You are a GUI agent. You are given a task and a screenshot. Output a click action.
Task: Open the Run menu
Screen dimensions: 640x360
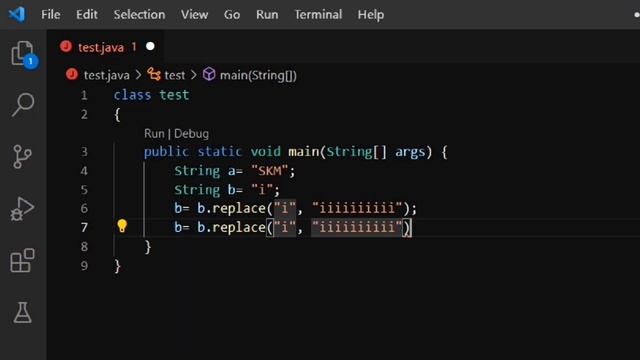click(267, 15)
